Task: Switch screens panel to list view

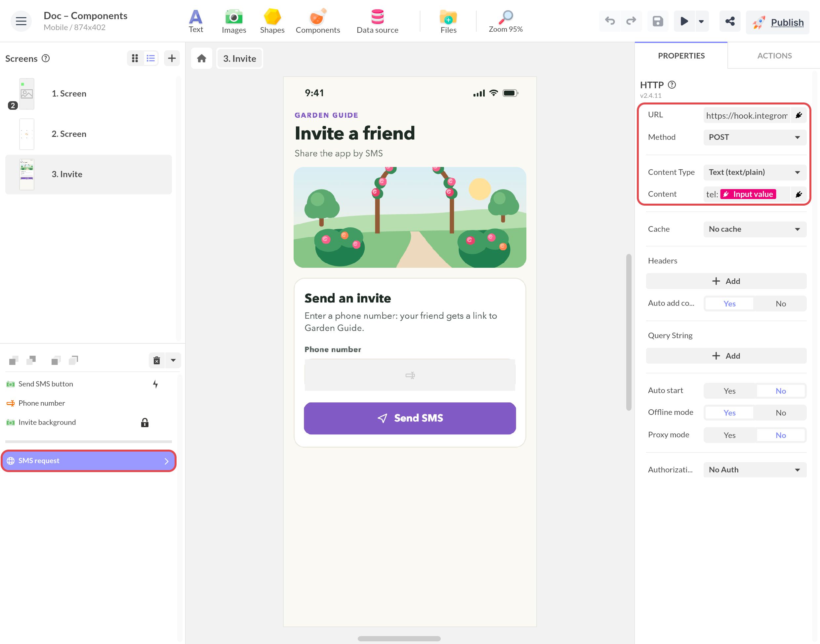Action: 151,58
